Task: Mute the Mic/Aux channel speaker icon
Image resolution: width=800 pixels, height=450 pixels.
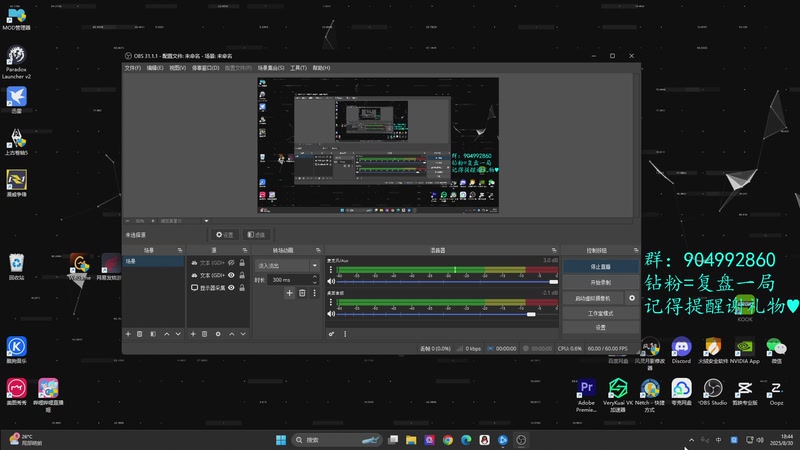Action: 331,281
